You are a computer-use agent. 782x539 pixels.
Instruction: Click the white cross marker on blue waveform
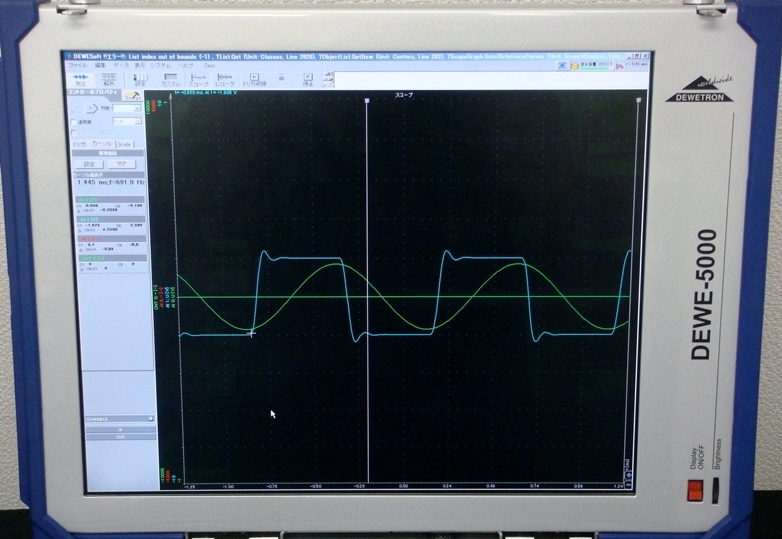[x=251, y=334]
